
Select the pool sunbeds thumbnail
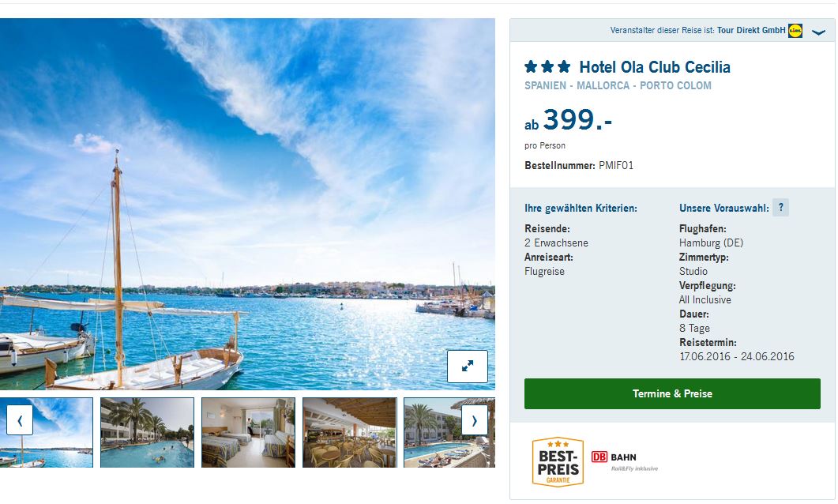449,432
